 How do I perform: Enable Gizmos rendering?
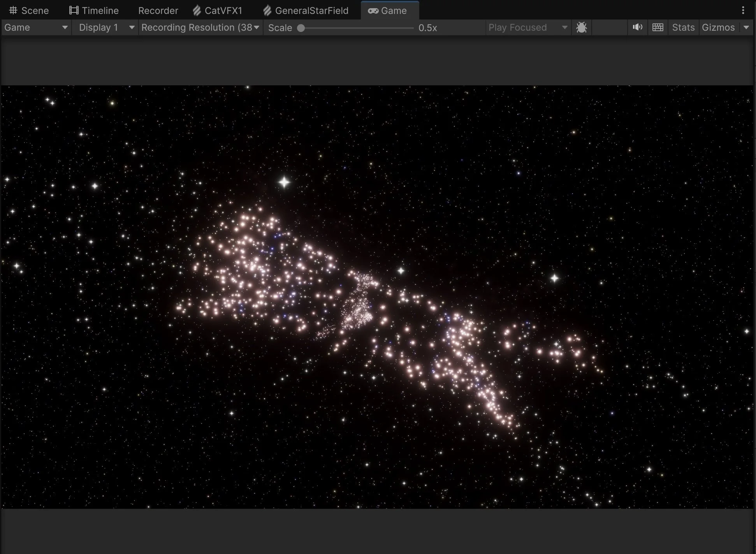click(718, 27)
